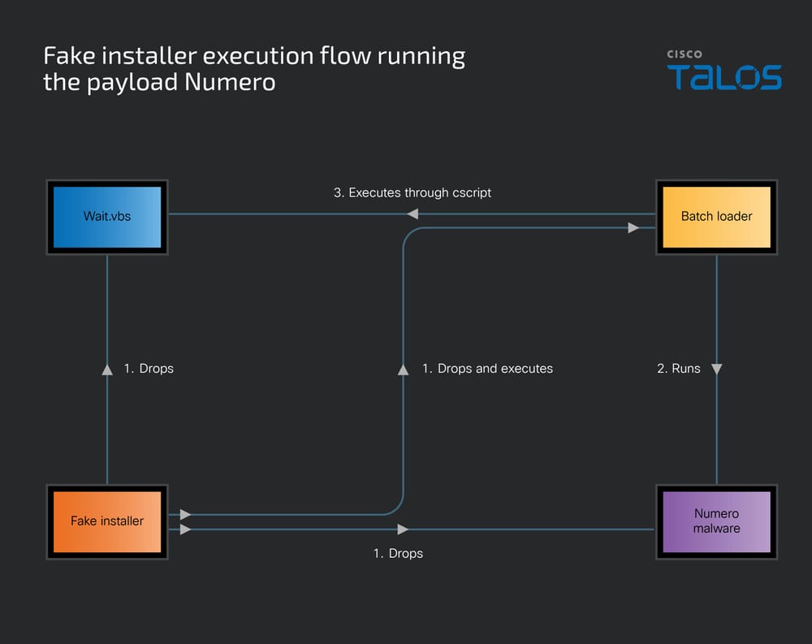Click the '1. Drops' label beside Wait.vbs line
Viewport: 812px width, 644px height.
149,369
